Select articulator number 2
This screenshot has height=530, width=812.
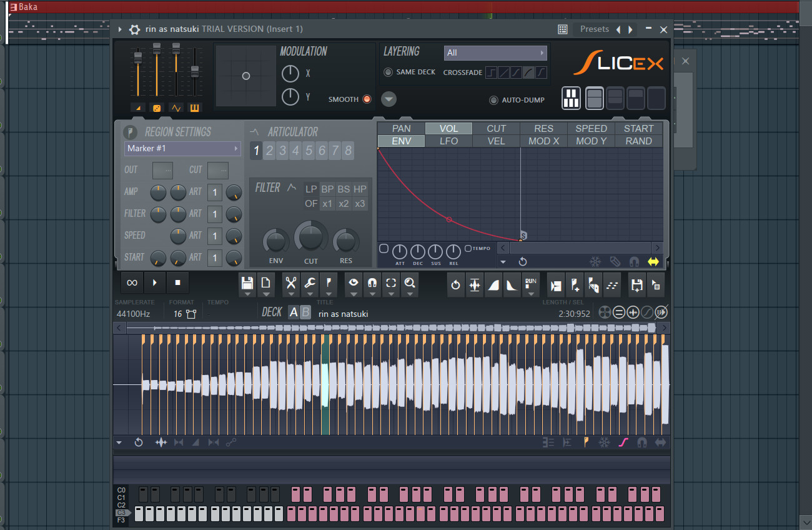(x=270, y=151)
